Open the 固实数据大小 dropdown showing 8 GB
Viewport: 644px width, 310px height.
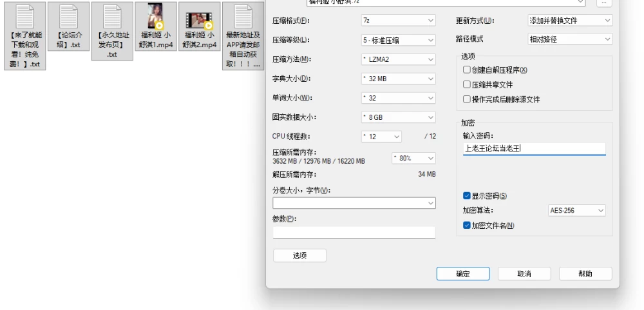(x=399, y=117)
